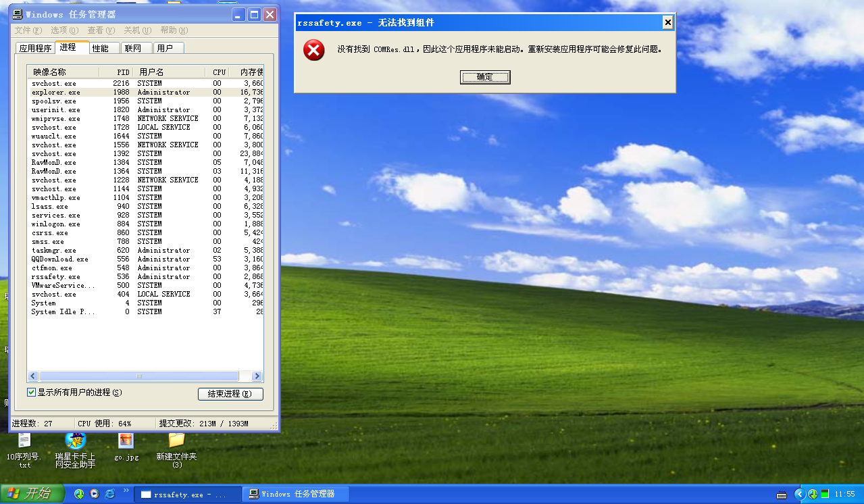
Task: Click the green download tray icon
Action: pos(813,494)
